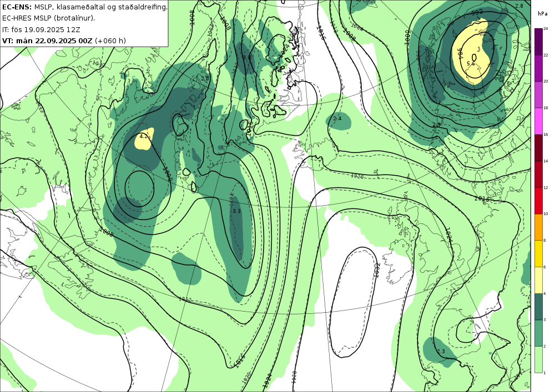The height and width of the screenshot is (392, 555).
Task: Select the bright yellow 6–8 hPa legend color
Action: coord(538,253)
